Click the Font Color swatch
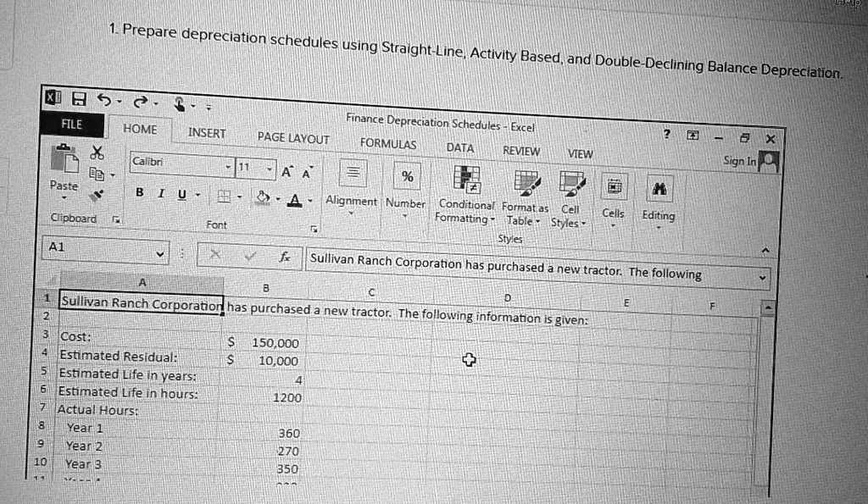The width and height of the screenshot is (868, 504). click(296, 200)
